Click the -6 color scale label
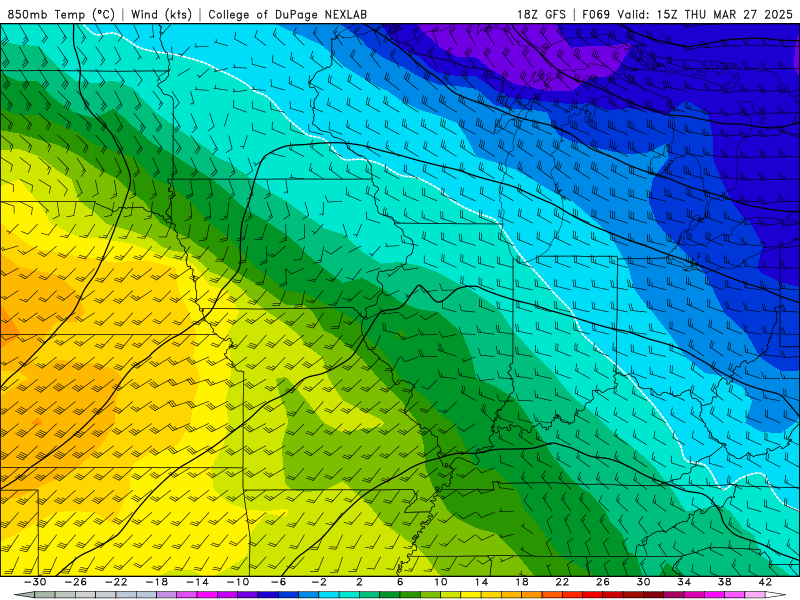The height and width of the screenshot is (600, 800). pos(278,582)
